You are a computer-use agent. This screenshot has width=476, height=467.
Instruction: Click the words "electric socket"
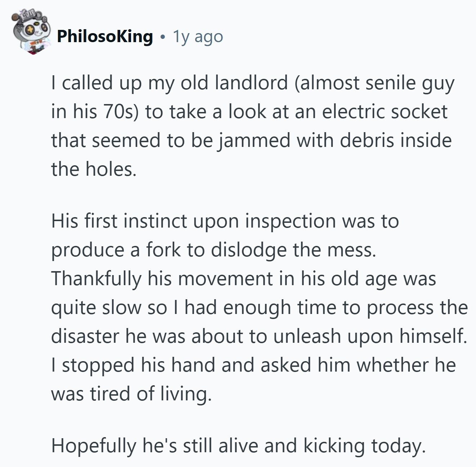click(x=384, y=112)
